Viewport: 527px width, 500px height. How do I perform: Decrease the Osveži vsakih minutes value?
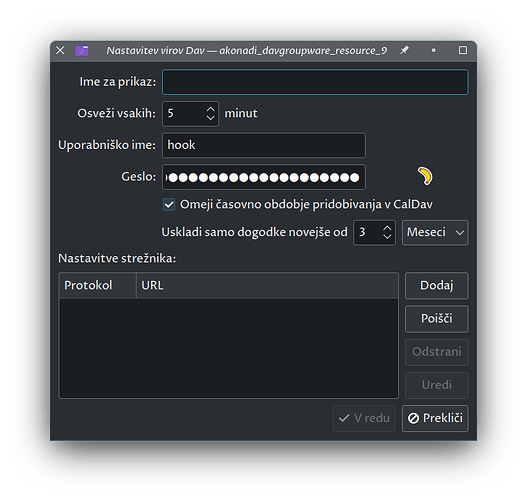(x=210, y=117)
